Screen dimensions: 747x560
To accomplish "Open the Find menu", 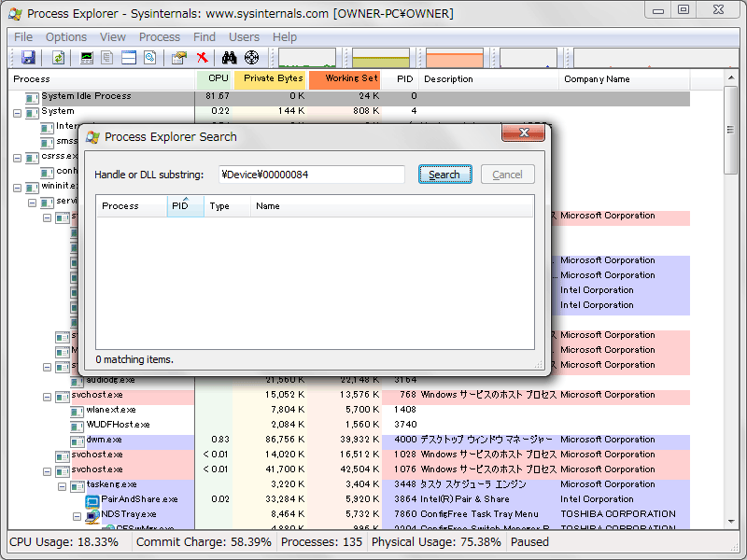I will pos(204,37).
